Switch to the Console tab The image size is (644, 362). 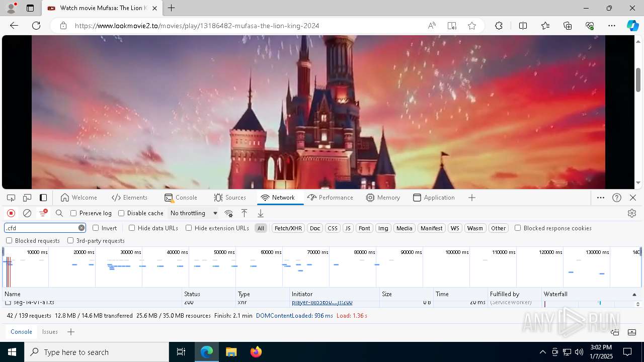click(181, 198)
